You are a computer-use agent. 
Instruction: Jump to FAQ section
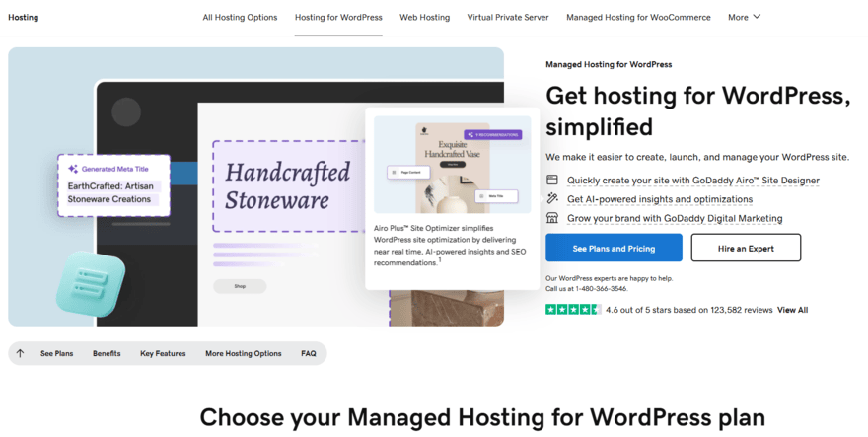tap(309, 353)
